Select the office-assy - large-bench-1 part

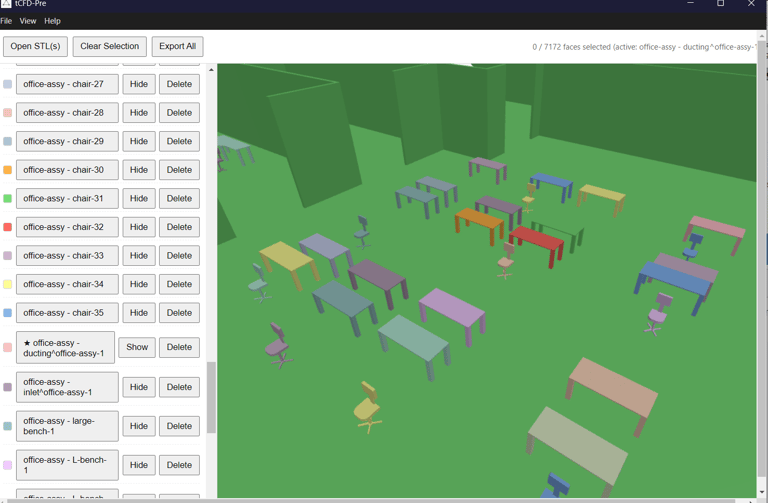67,426
